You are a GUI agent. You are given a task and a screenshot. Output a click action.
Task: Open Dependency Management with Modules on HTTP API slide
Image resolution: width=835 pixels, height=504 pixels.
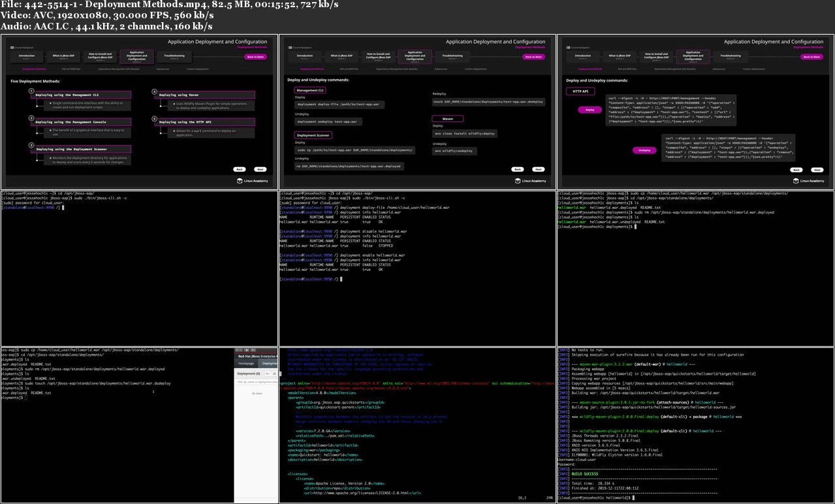click(x=675, y=69)
